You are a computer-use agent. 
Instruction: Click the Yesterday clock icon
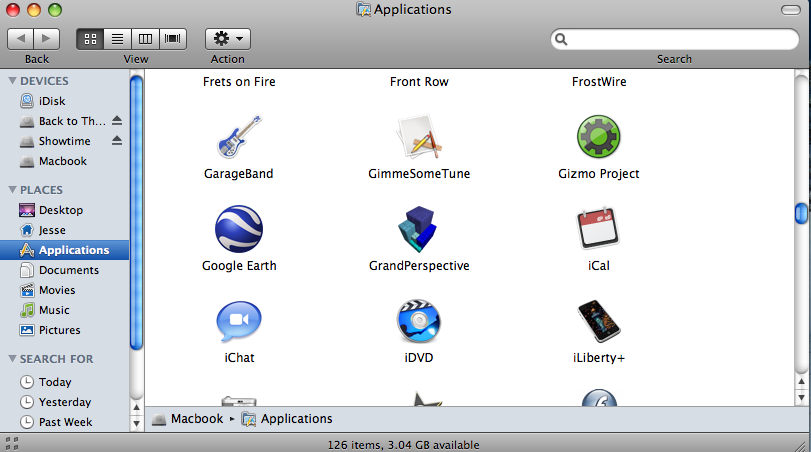coord(27,402)
